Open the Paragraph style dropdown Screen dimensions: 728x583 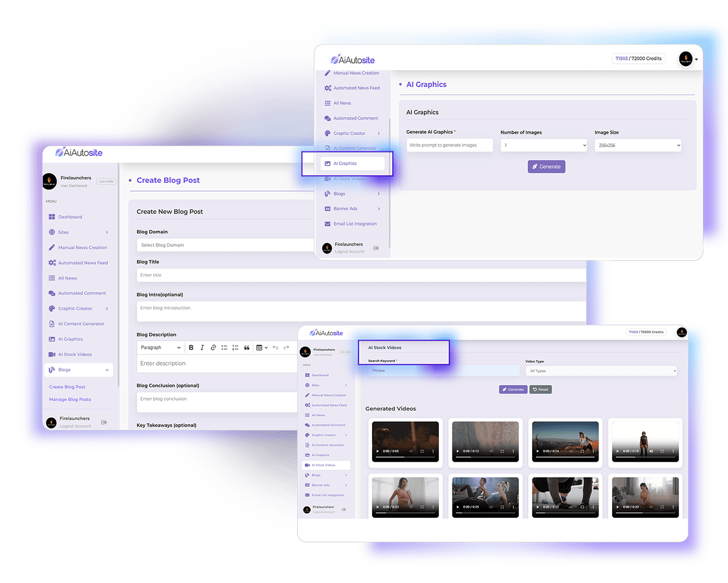coord(161,348)
